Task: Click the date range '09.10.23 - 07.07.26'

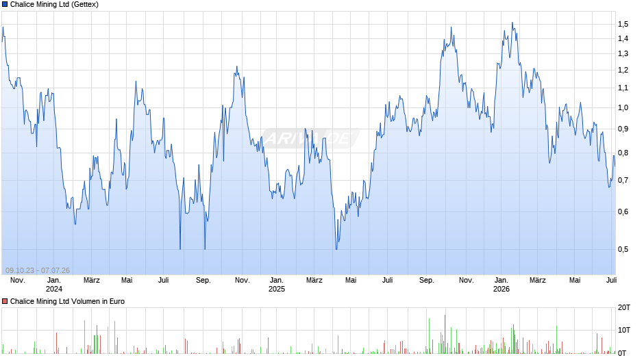Action: pos(38,270)
